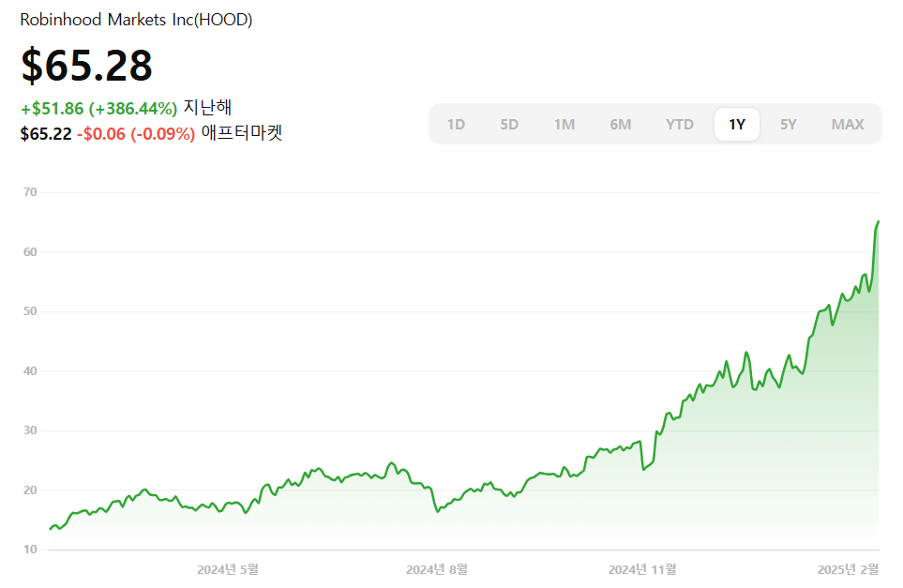The width and height of the screenshot is (903, 588).
Task: Click the 20 y-axis label
Action: pyautogui.click(x=30, y=490)
